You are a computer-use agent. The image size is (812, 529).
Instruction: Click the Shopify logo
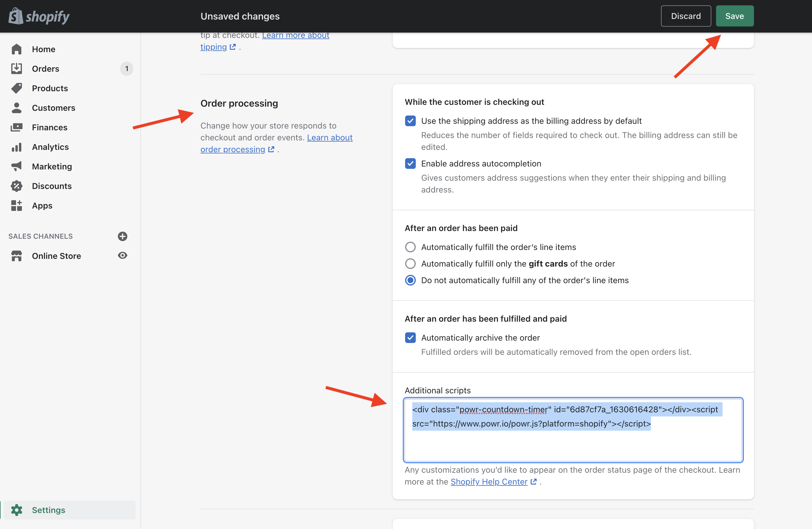(x=39, y=16)
